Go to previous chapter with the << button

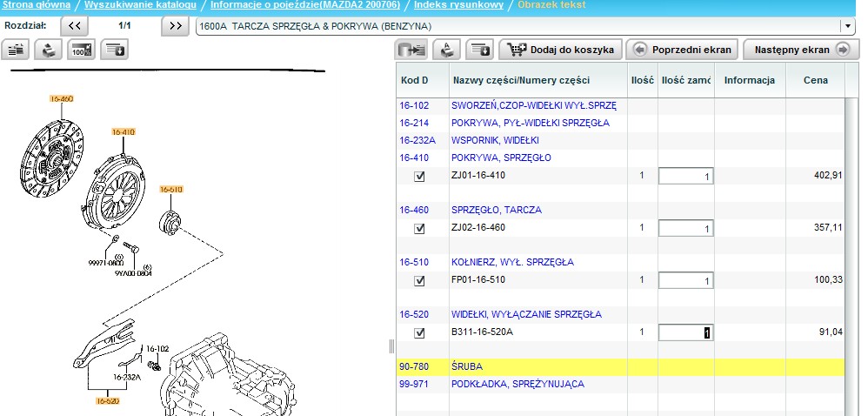[x=75, y=26]
